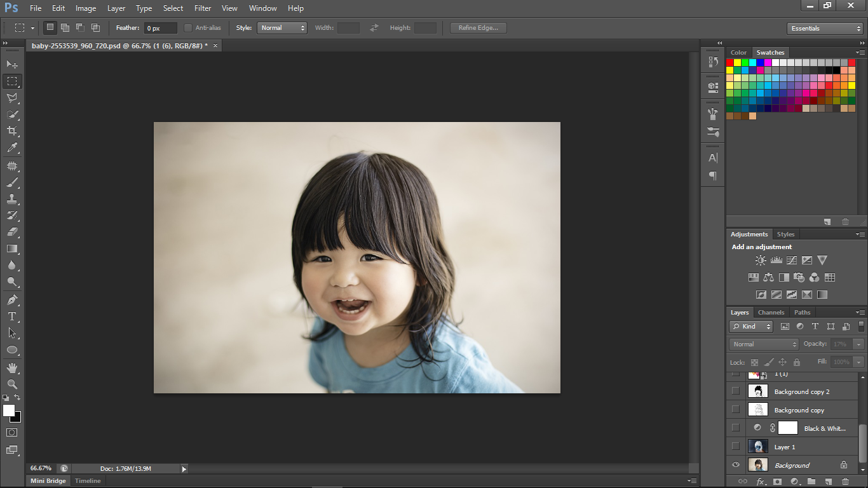Select the Hand tool

point(12,368)
